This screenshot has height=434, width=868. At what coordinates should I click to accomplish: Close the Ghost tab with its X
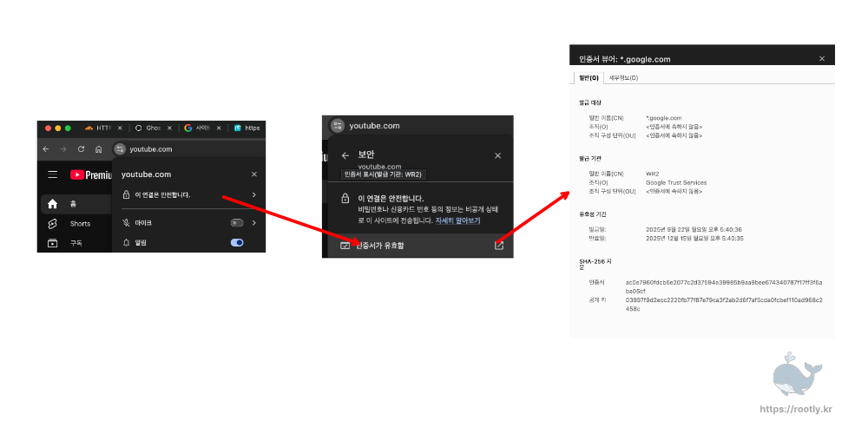tap(169, 128)
